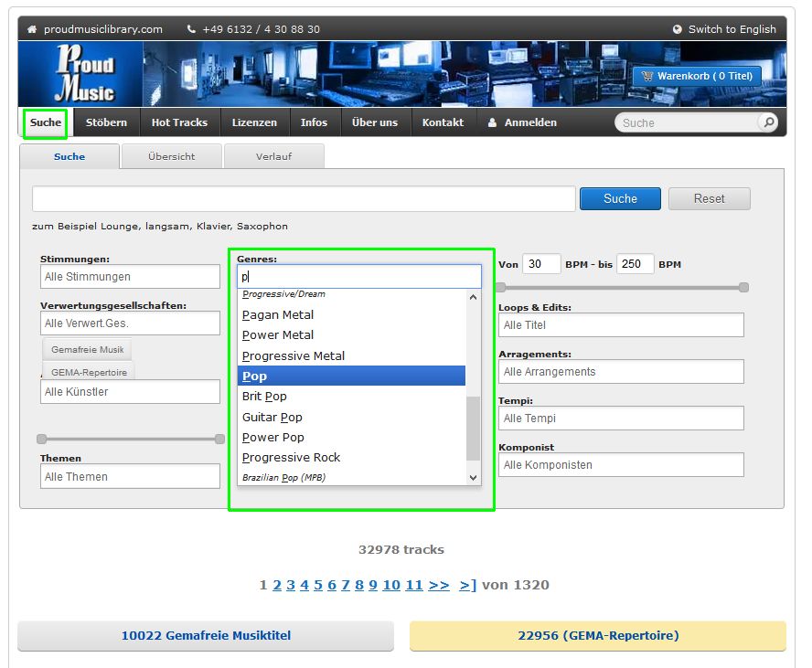Click the genre list scroll-down arrow

pos(473,478)
